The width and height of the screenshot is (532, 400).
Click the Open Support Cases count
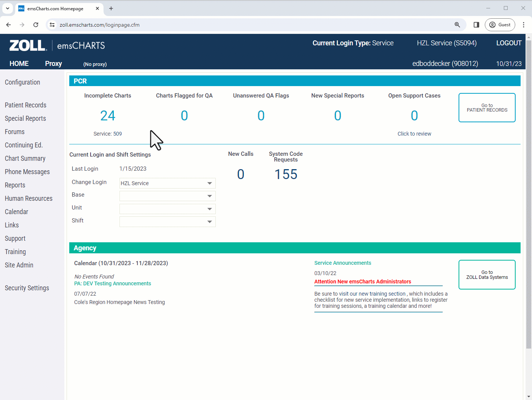click(x=414, y=115)
